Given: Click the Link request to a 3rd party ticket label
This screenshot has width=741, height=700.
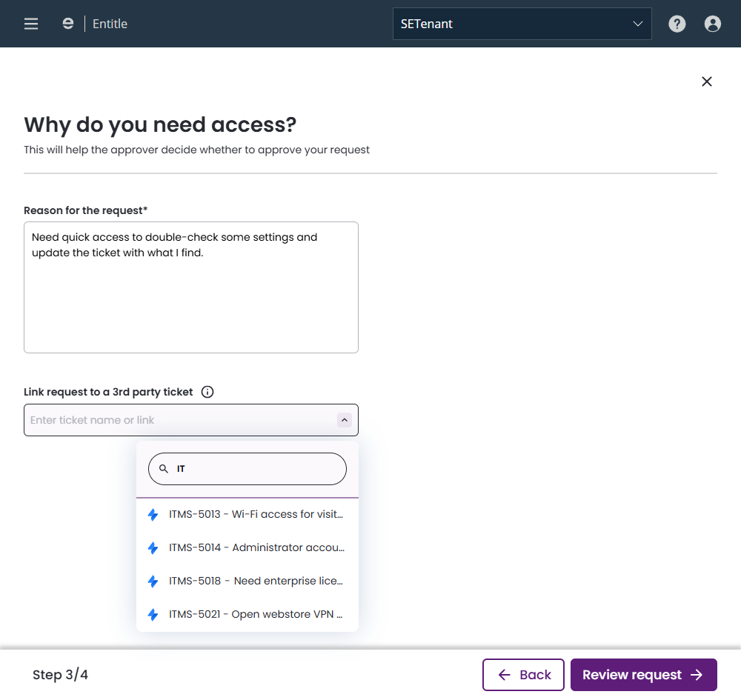Looking at the screenshot, I should pyautogui.click(x=108, y=392).
